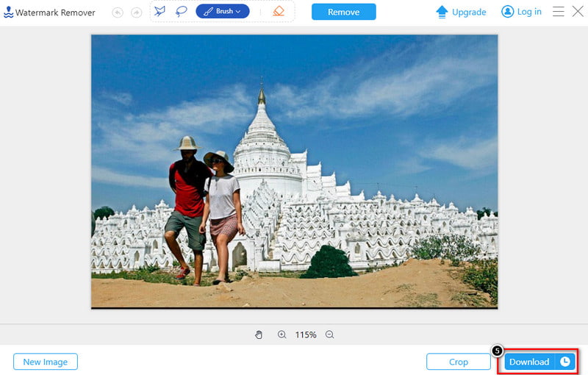The height and width of the screenshot is (375, 588).
Task: Select the Polygonal selection tool
Action: [x=159, y=12]
